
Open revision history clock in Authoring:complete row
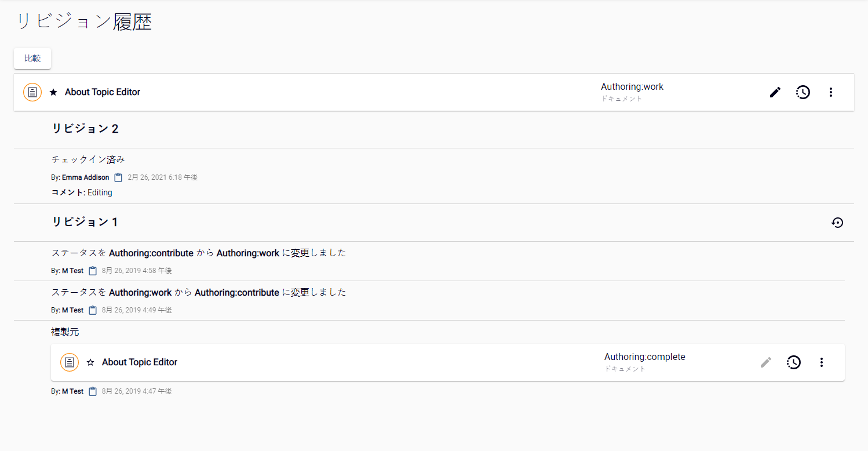tap(794, 362)
